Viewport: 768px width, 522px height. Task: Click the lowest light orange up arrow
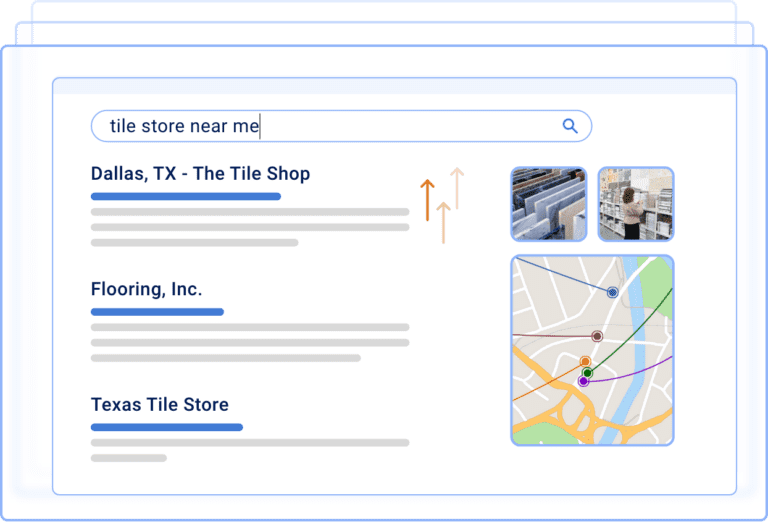tap(443, 222)
